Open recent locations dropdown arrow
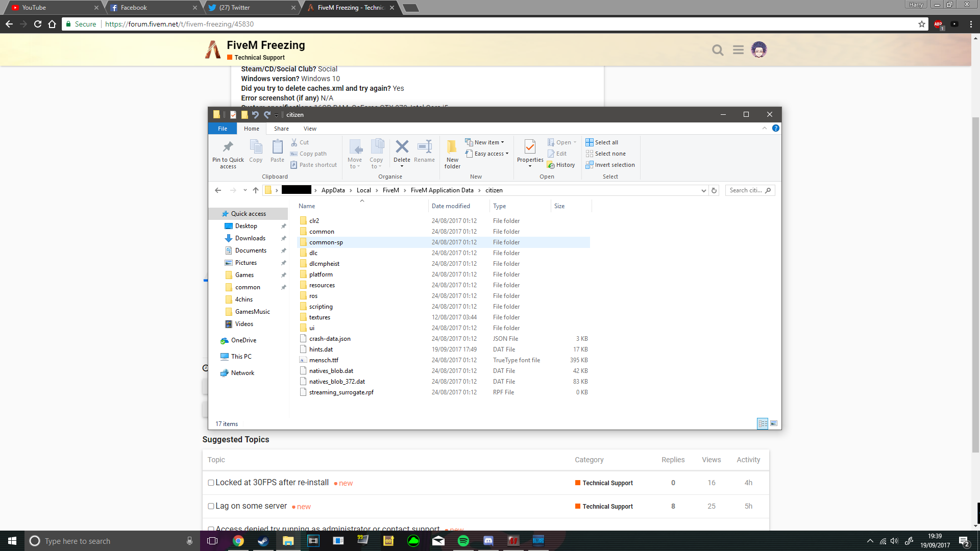 point(245,190)
